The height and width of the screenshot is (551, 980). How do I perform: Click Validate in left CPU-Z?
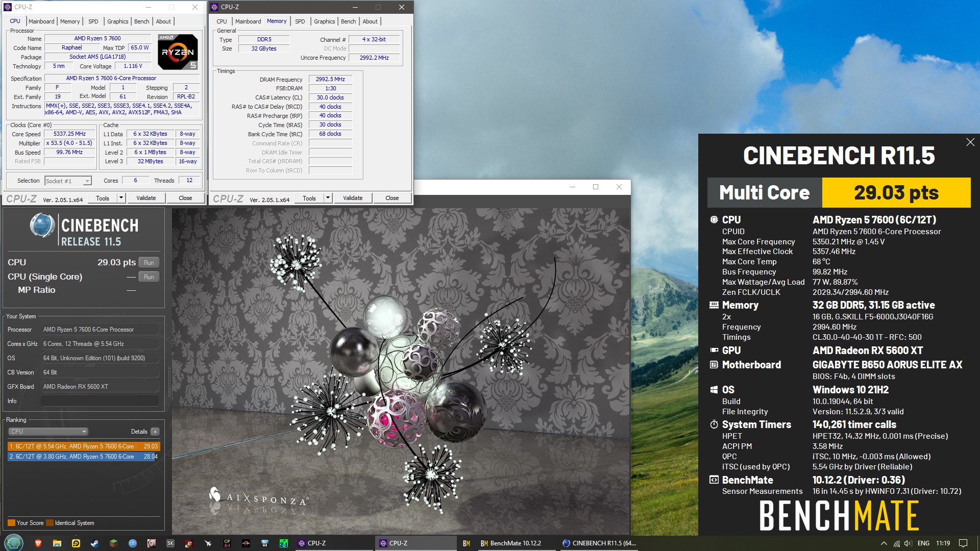coord(146,198)
